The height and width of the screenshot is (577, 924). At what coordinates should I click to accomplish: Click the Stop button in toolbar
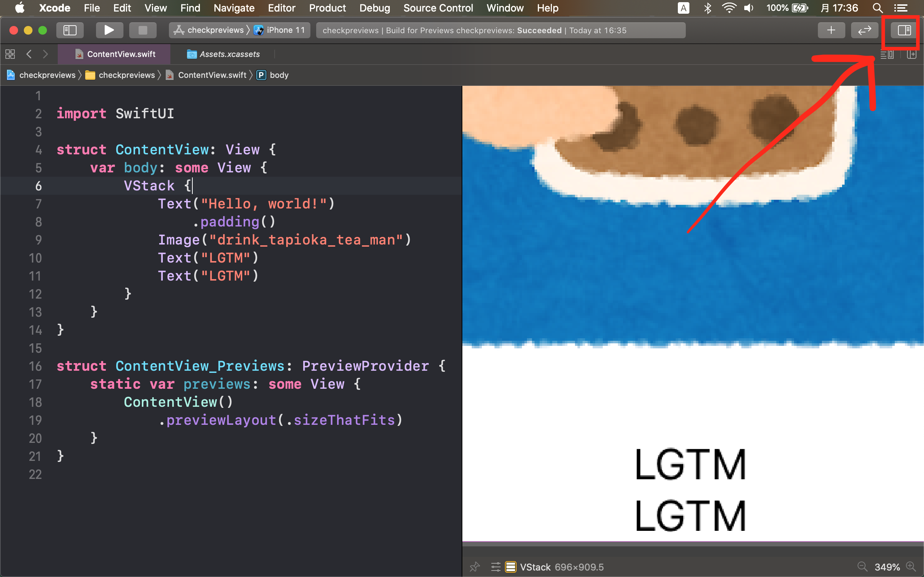[143, 30]
